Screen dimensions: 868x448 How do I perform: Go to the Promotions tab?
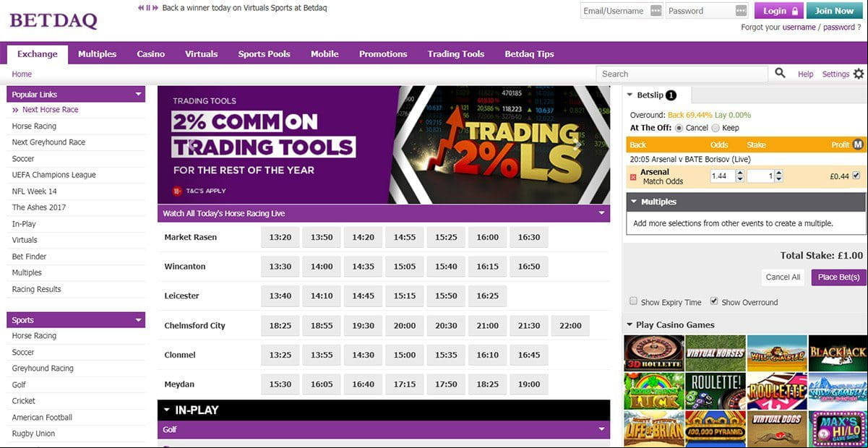pos(383,54)
